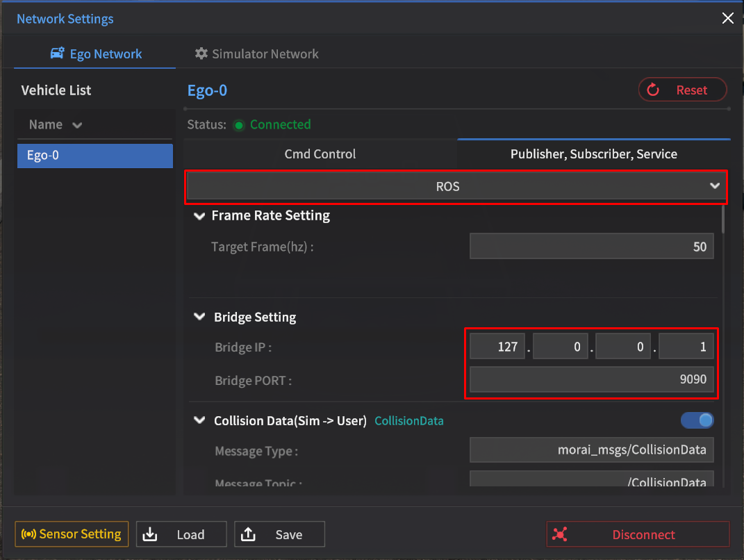Select Ego-0 in the Vehicle List

[x=94, y=156]
